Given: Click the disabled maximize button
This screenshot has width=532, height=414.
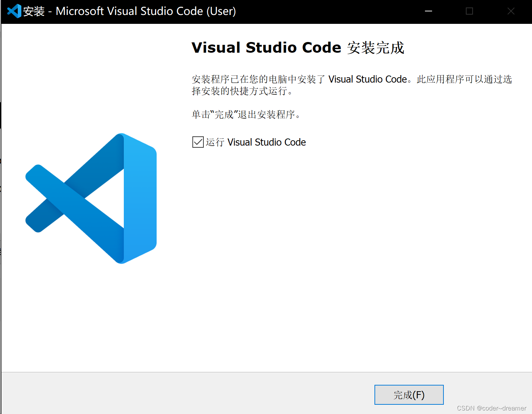Looking at the screenshot, I should 469,11.
